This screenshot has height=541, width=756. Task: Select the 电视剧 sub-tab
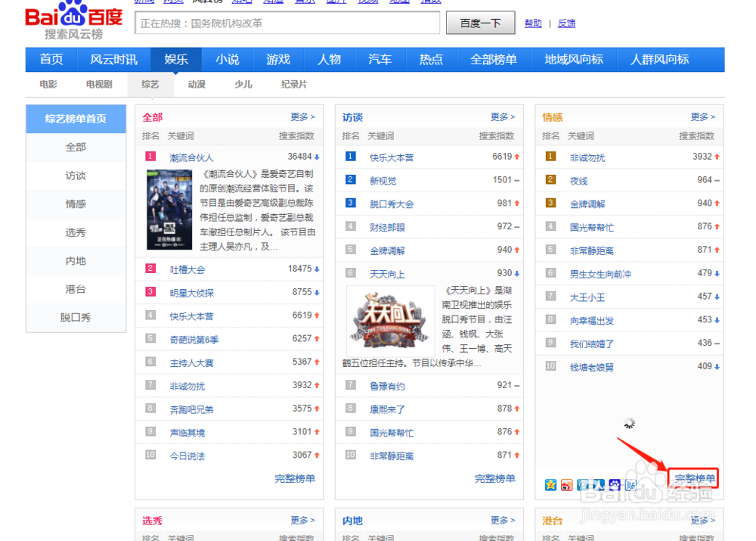click(x=99, y=85)
